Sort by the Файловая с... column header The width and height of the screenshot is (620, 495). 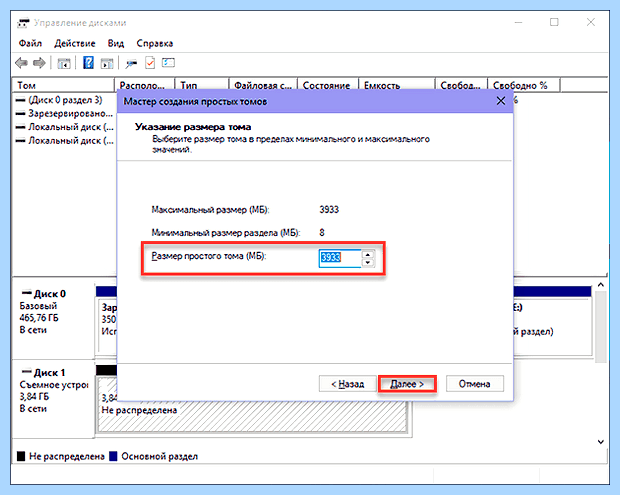point(263,85)
